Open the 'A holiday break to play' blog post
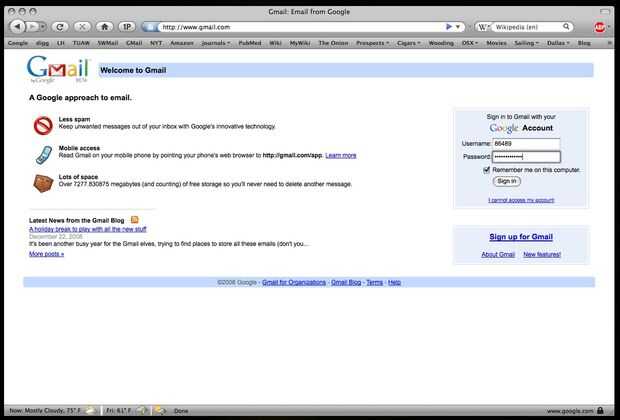Screen dimensions: 620x420 (x=88, y=229)
